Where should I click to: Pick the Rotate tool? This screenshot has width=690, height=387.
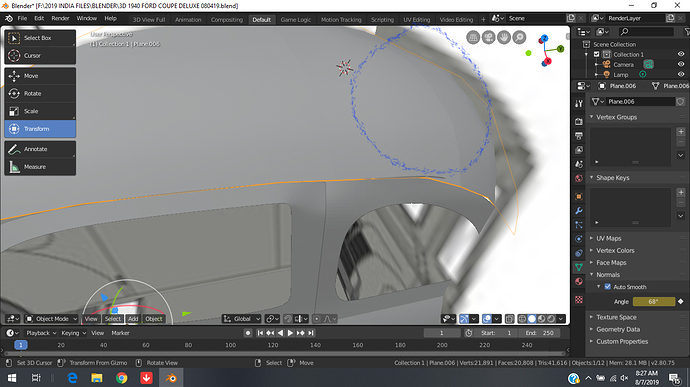click(x=40, y=93)
